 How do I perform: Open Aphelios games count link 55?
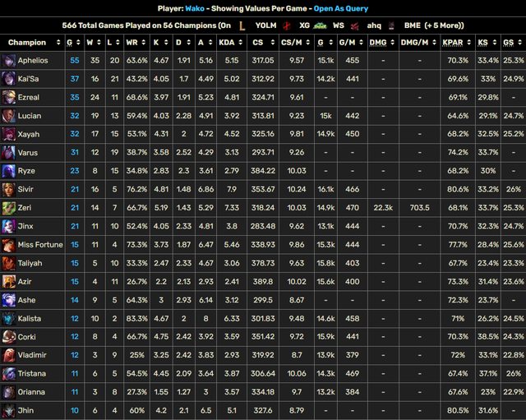click(75, 61)
